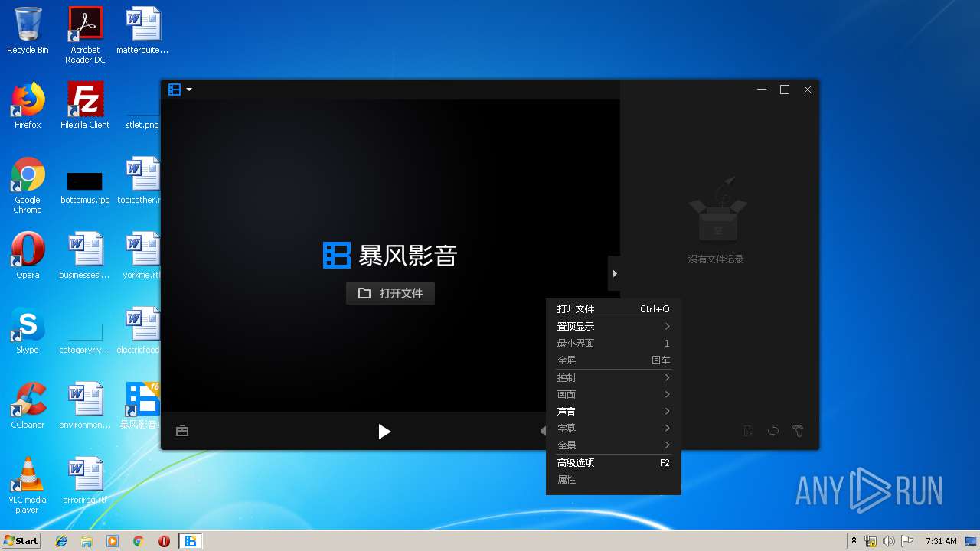980x551 pixels.
Task: Open the Action Center flag icon
Action: point(906,541)
